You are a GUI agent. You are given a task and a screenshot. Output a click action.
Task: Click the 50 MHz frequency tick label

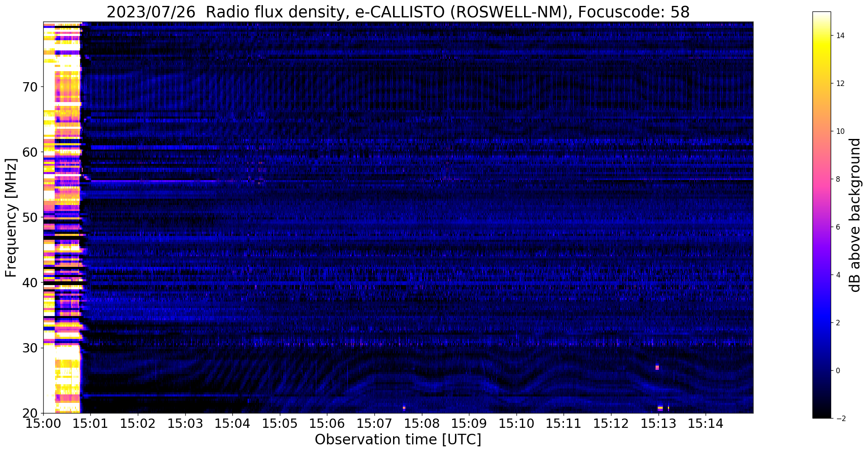[29, 217]
